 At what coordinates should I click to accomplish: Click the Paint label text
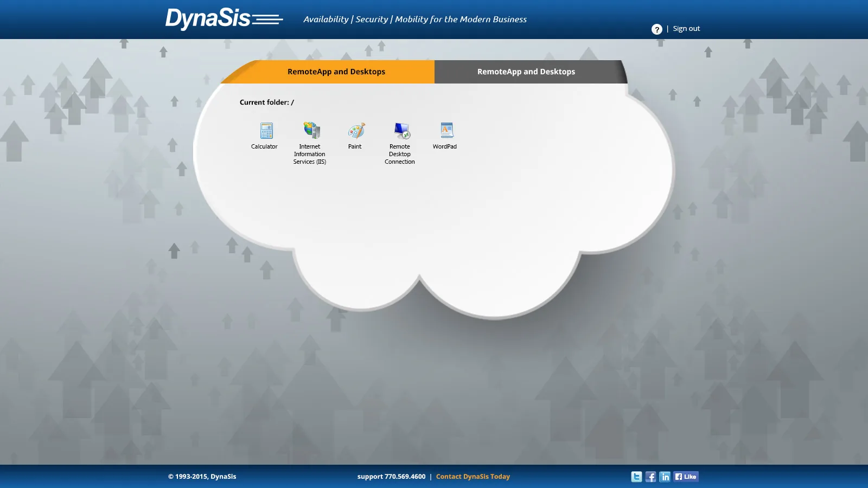(x=355, y=146)
